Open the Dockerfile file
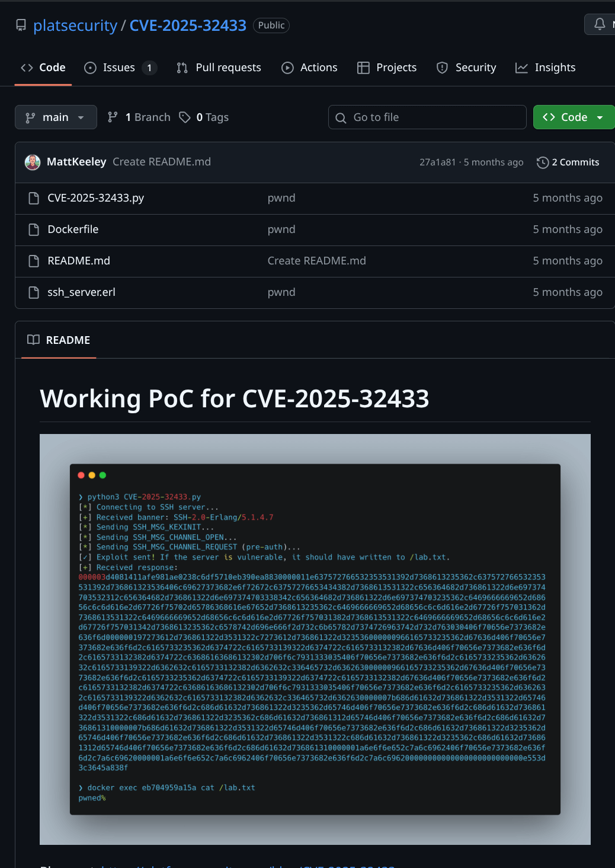Image resolution: width=615 pixels, height=868 pixels. [x=73, y=229]
